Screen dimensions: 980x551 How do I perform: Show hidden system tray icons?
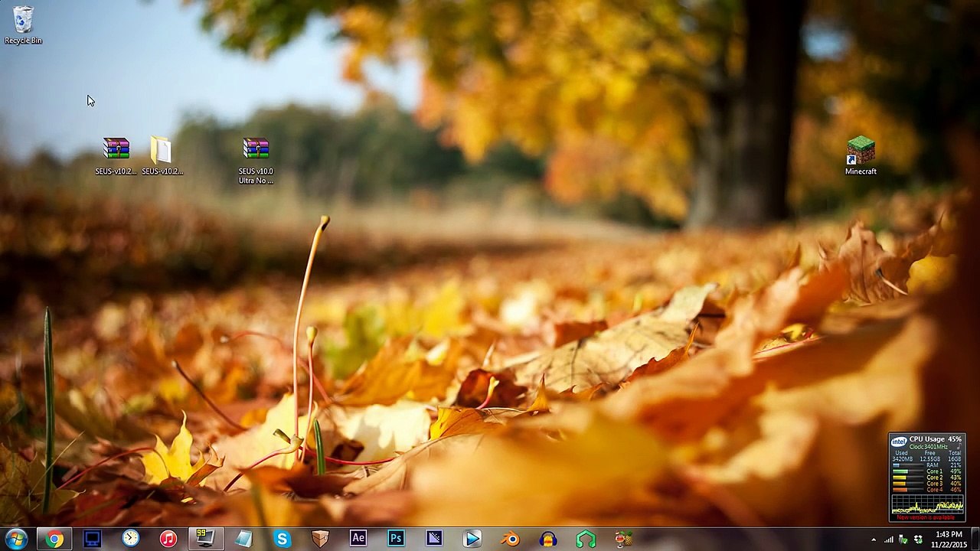(874, 540)
